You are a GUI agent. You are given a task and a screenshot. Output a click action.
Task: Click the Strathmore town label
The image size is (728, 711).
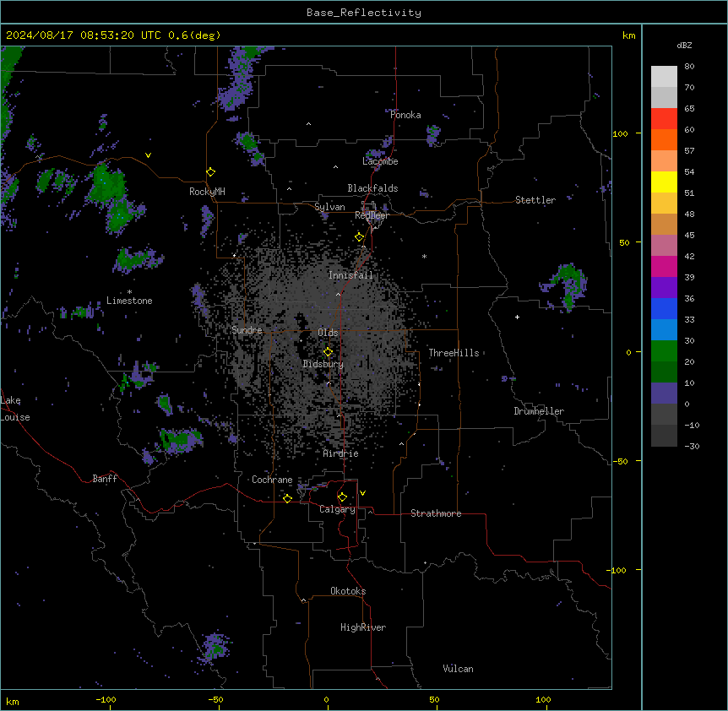436,513
